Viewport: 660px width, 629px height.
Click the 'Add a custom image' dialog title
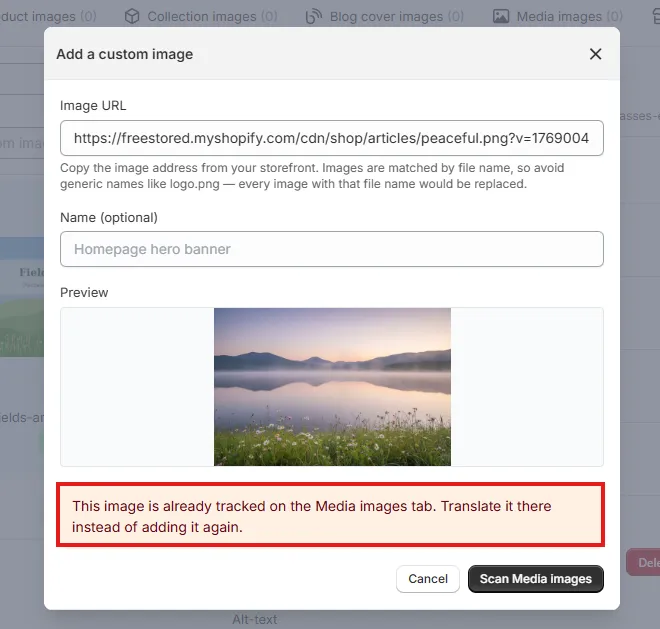tap(125, 54)
